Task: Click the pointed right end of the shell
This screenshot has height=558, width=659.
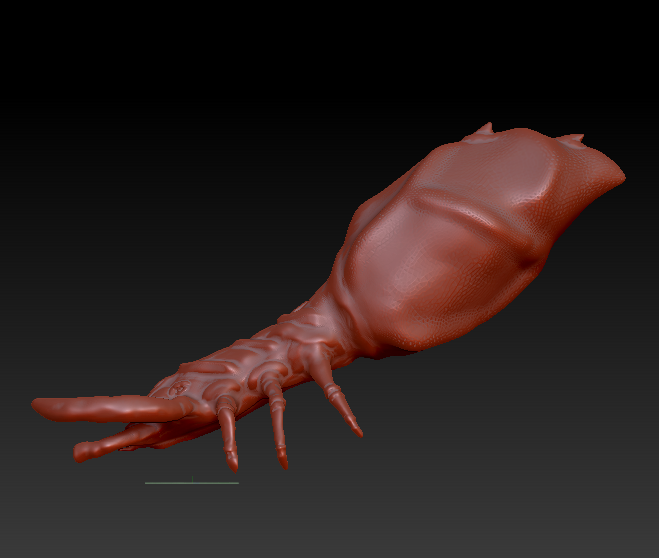Action: pos(619,175)
